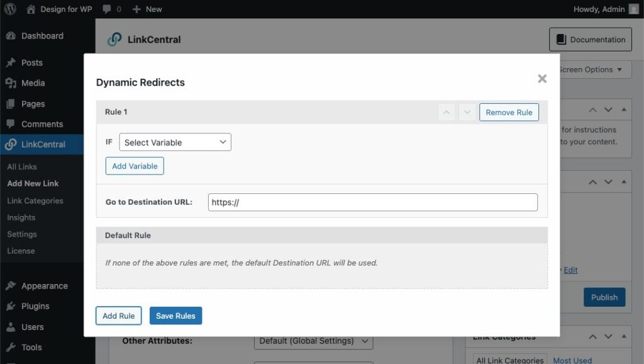644x364 pixels.
Task: Expand the Screen Options panel
Action: pos(594,69)
